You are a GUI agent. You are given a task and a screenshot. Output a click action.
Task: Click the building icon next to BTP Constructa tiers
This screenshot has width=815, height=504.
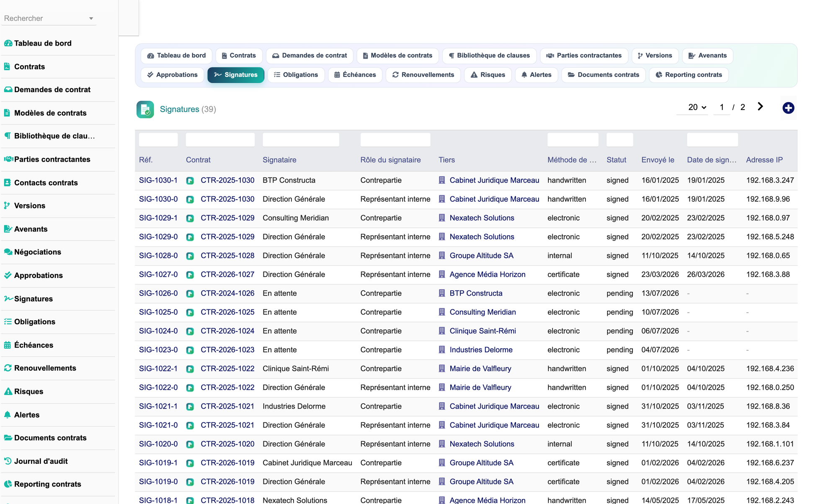point(442,293)
